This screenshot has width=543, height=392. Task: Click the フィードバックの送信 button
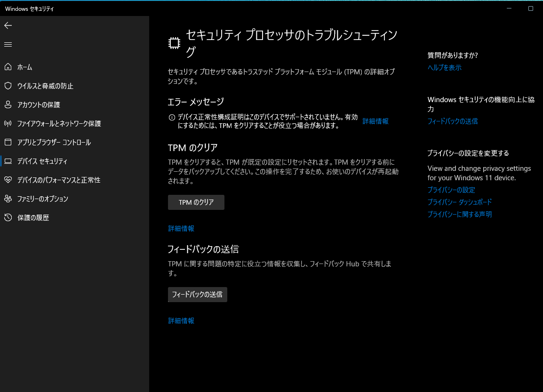[x=197, y=294]
